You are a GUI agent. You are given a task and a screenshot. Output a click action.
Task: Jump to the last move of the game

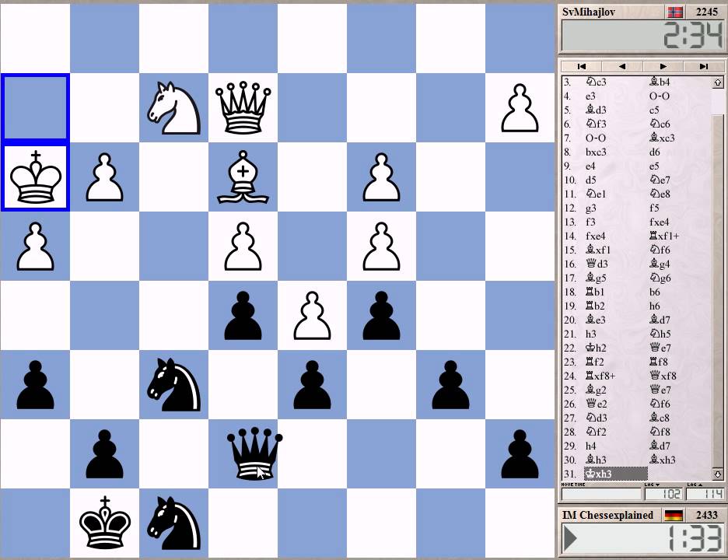pos(703,66)
